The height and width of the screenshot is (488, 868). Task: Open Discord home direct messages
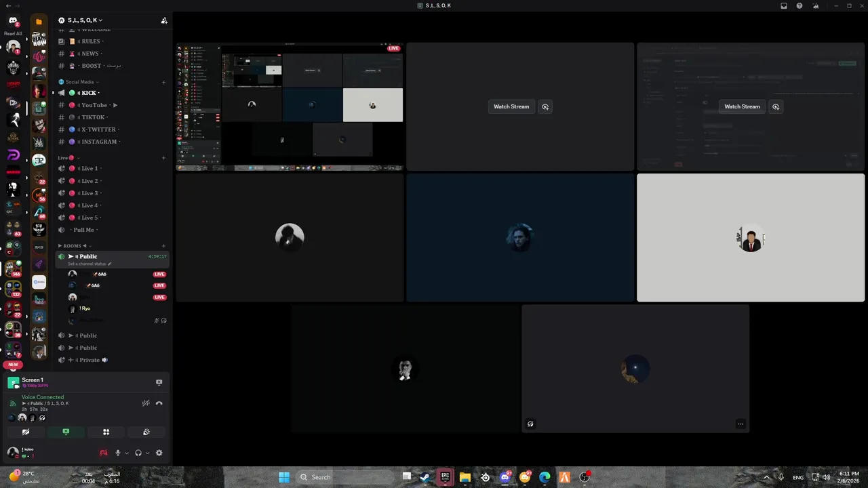(x=13, y=22)
